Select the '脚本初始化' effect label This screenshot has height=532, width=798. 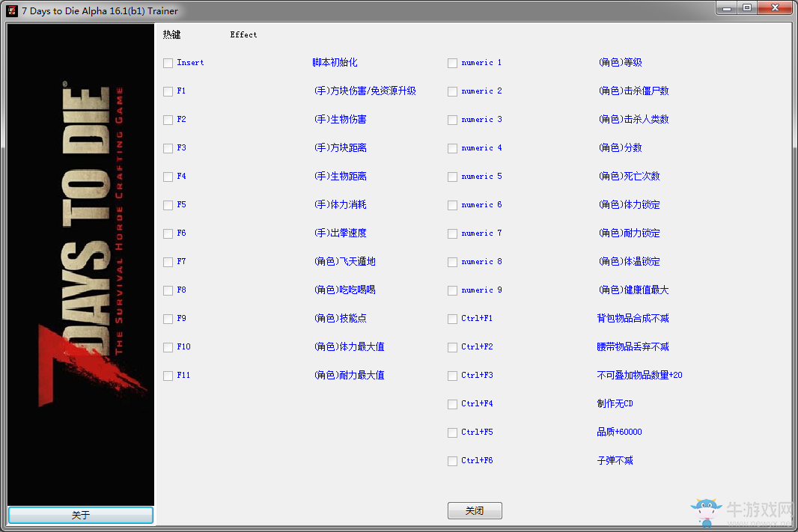click(x=335, y=63)
